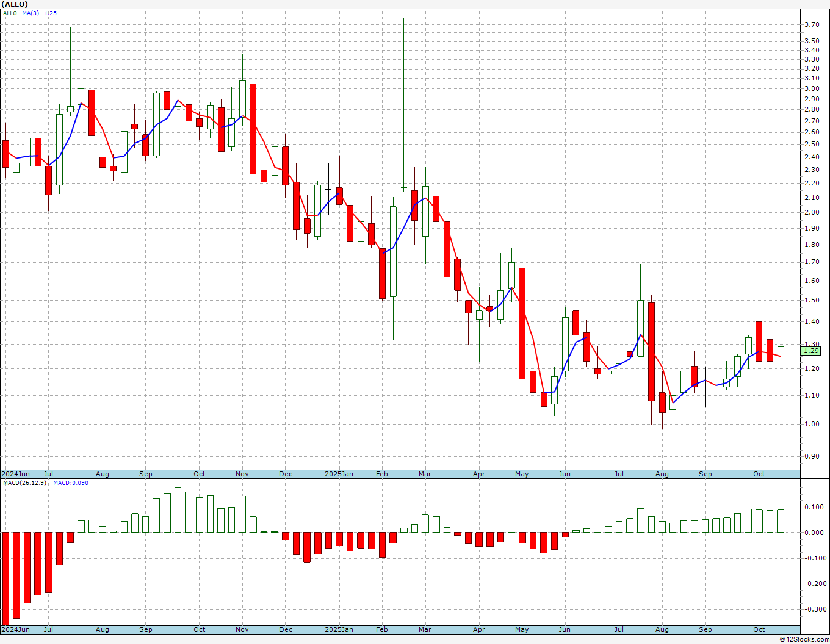Screen dimensions: 830x644
Task: Click the green 1.29 current price tag
Action: pyautogui.click(x=811, y=351)
